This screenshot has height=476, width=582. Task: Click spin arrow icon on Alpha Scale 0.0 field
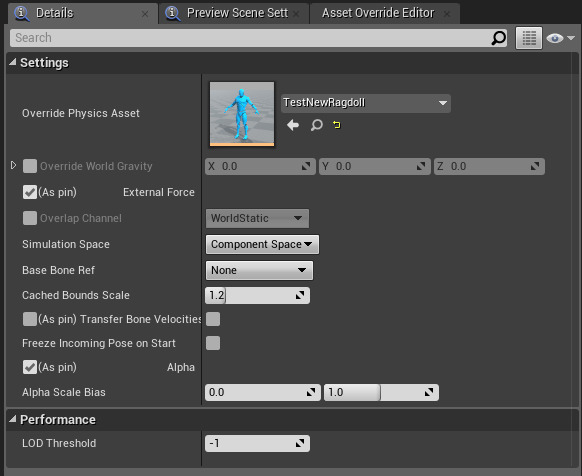point(311,392)
